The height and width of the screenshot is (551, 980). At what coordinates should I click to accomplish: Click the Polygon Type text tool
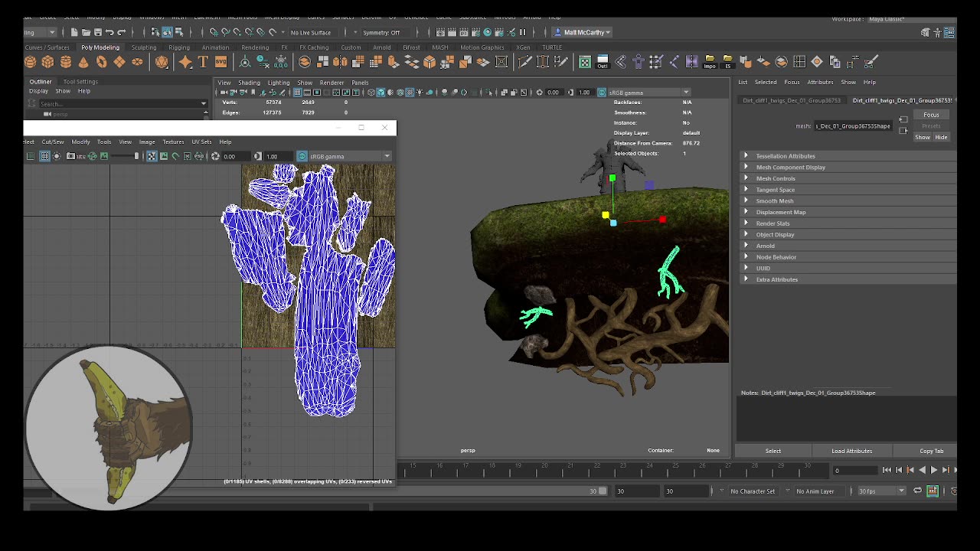point(203,62)
